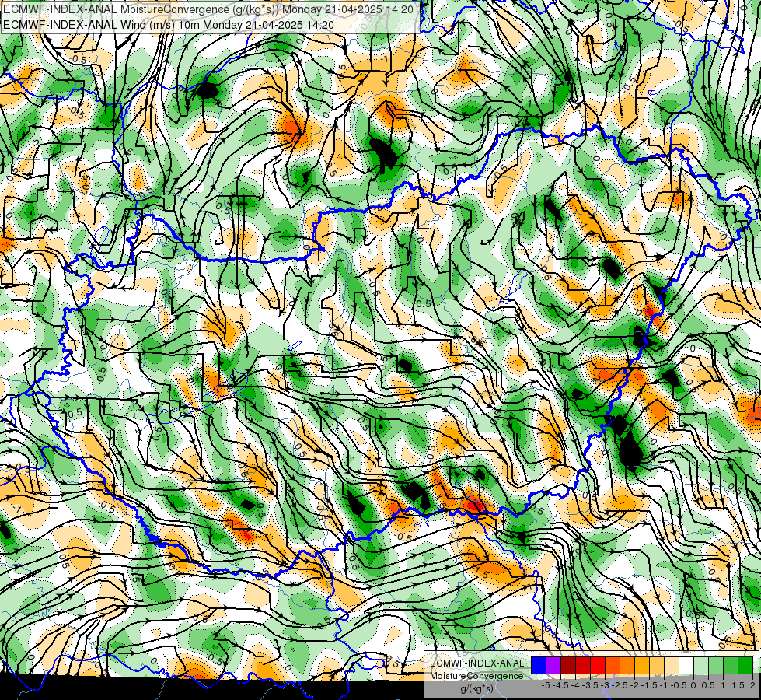Pick the lightest green legend swatch
This screenshot has height=700, width=761.
701,666
